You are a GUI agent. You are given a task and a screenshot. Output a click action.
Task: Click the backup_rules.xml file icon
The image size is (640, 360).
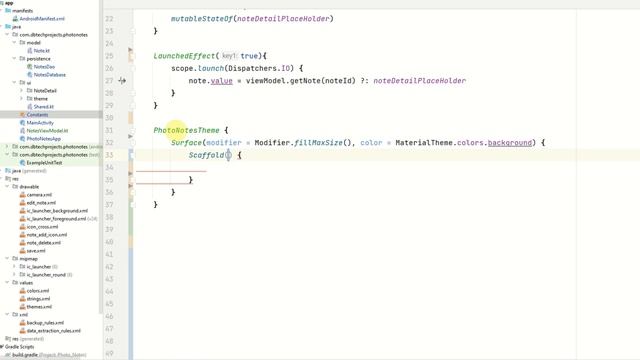(x=23, y=322)
